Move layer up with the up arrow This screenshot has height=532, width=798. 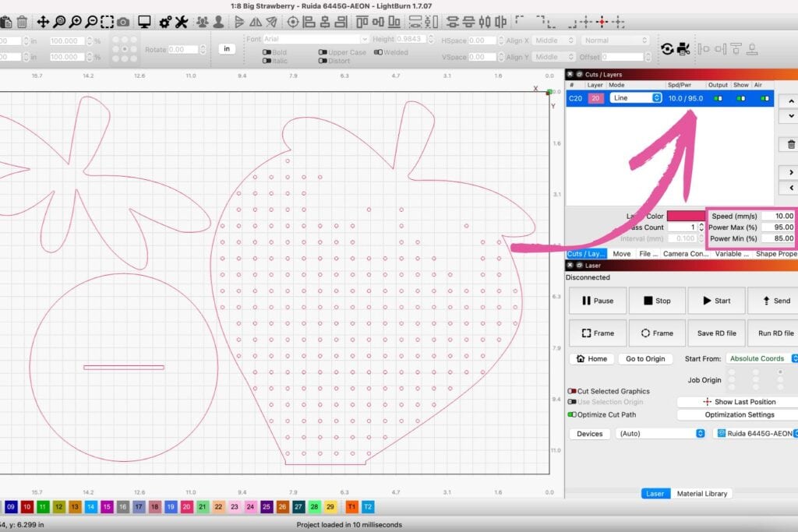791,101
